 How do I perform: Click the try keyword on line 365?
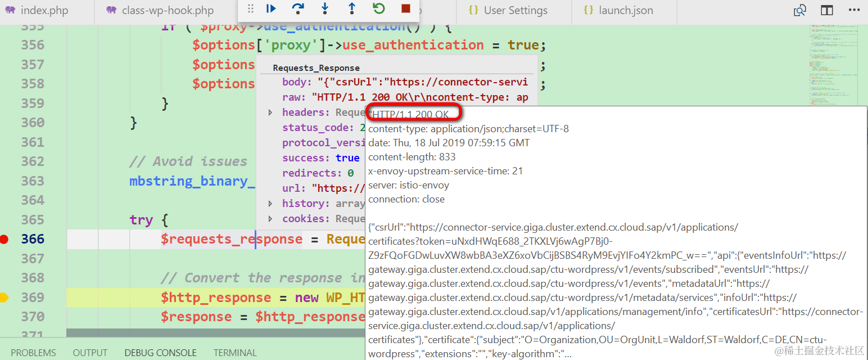(141, 220)
